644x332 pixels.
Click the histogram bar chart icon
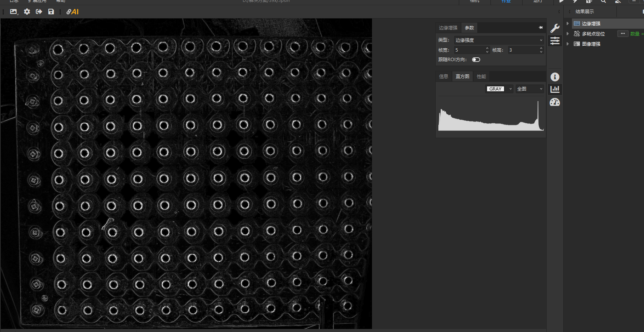point(555,89)
